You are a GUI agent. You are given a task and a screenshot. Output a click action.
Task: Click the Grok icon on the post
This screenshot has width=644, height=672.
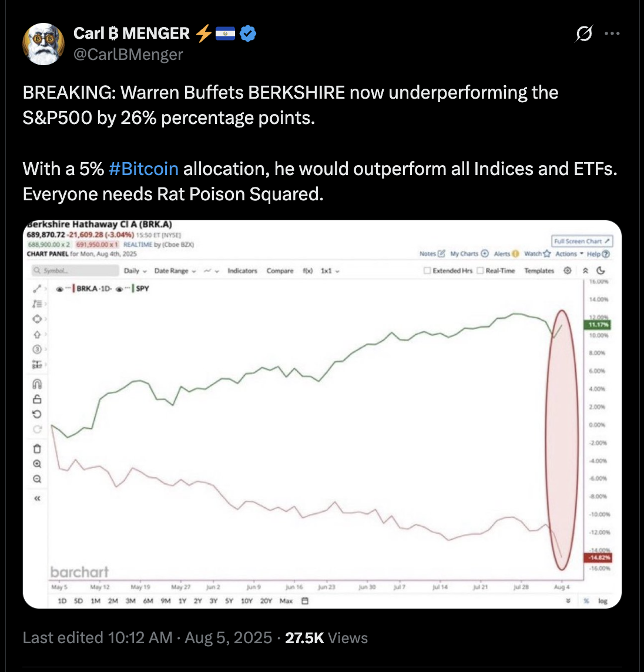click(x=583, y=34)
